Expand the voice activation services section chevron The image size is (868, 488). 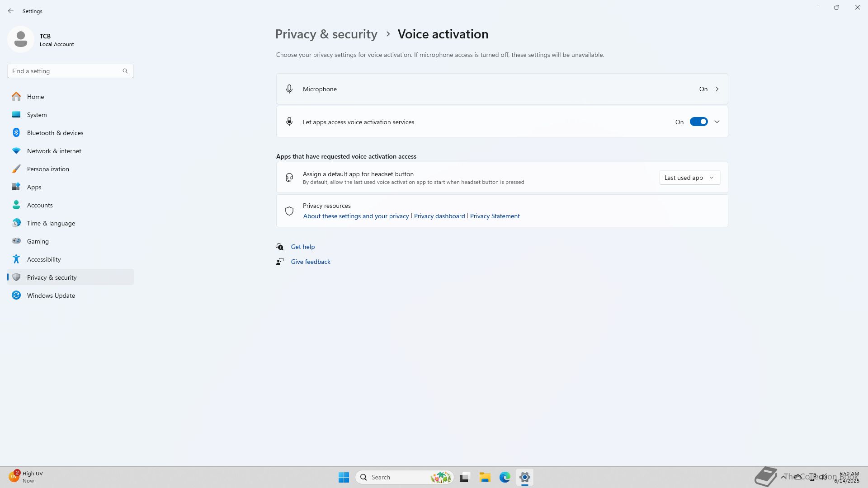click(x=717, y=122)
